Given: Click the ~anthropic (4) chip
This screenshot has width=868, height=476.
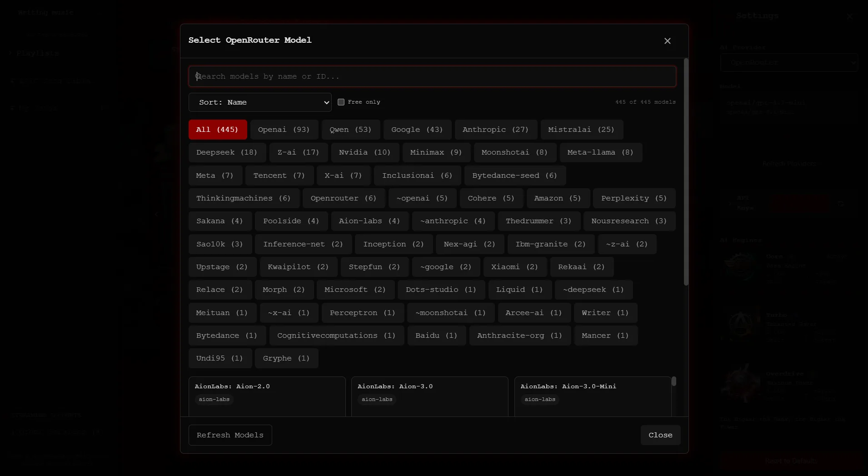Looking at the screenshot, I should 454,221.
